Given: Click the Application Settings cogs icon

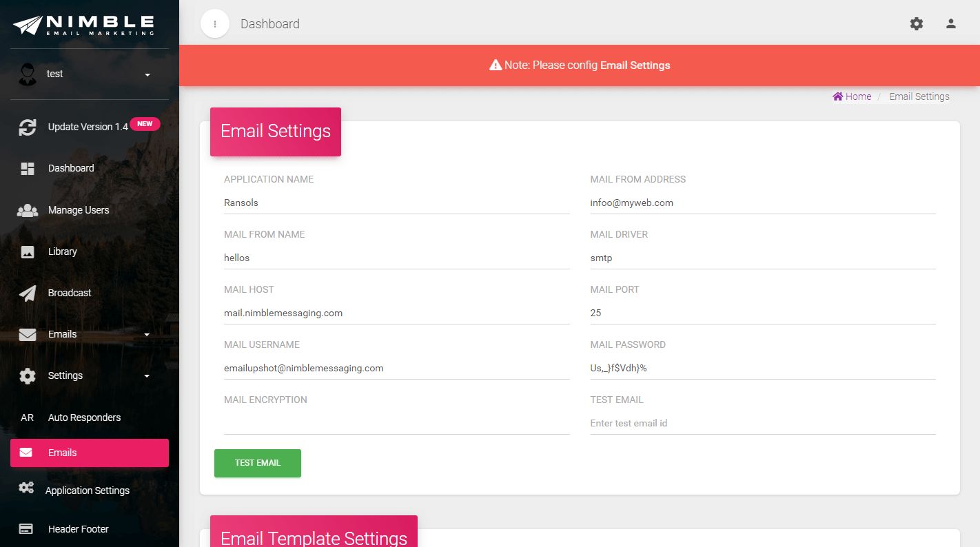Looking at the screenshot, I should click(26, 488).
